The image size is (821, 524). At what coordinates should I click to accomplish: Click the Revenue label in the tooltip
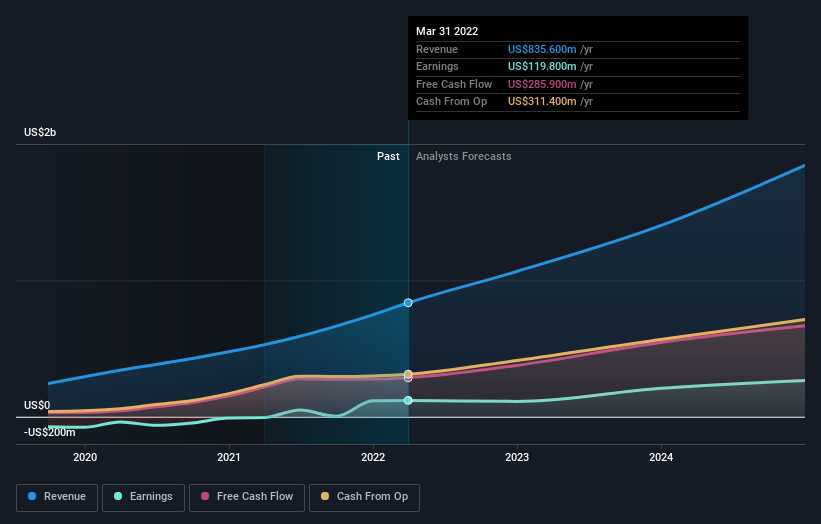click(x=437, y=49)
